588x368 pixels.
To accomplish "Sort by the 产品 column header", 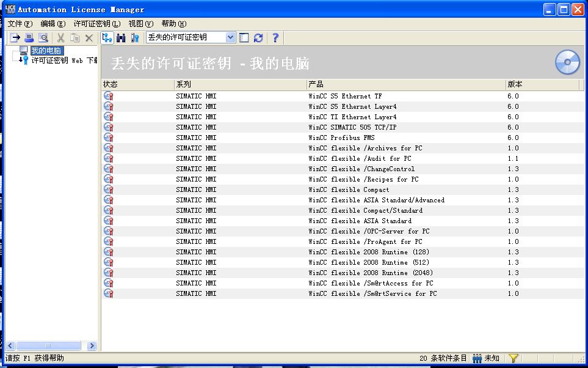I will click(406, 84).
